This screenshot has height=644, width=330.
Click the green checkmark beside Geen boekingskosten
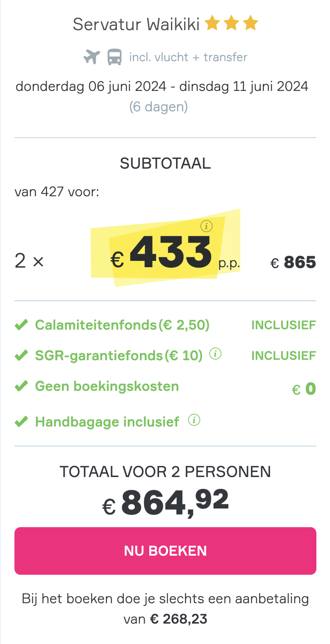point(21,386)
